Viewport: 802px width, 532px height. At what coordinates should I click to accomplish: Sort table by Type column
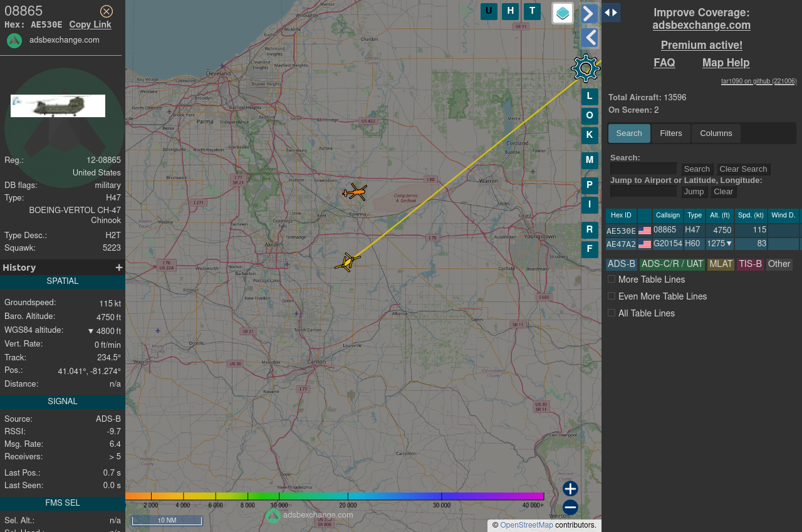[694, 216]
